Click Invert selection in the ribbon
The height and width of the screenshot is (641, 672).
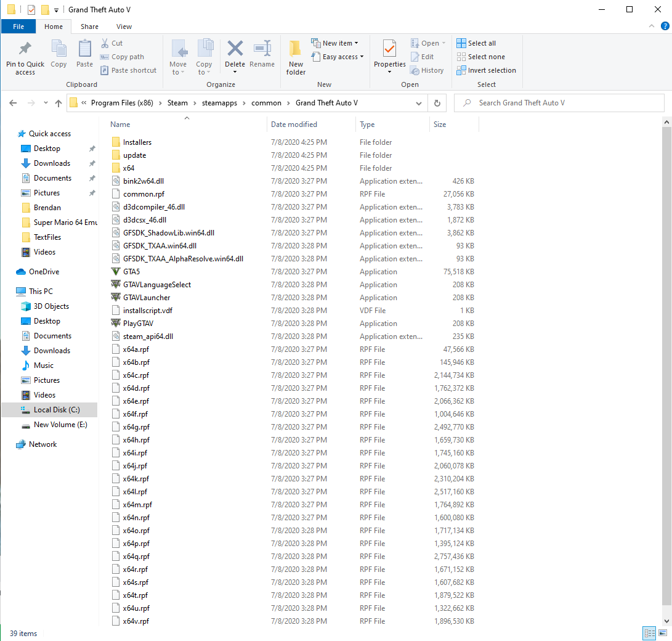(487, 70)
